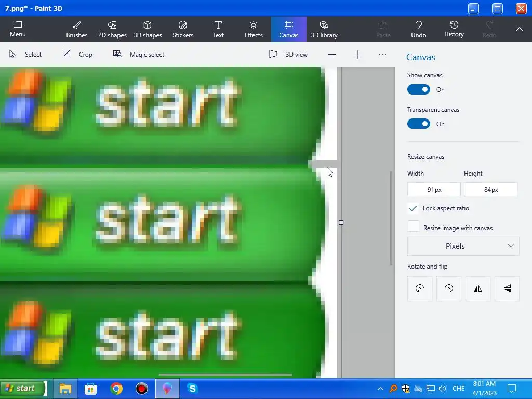The height and width of the screenshot is (399, 532).
Task: Click the Windows Security shield tray icon
Action: 406,389
